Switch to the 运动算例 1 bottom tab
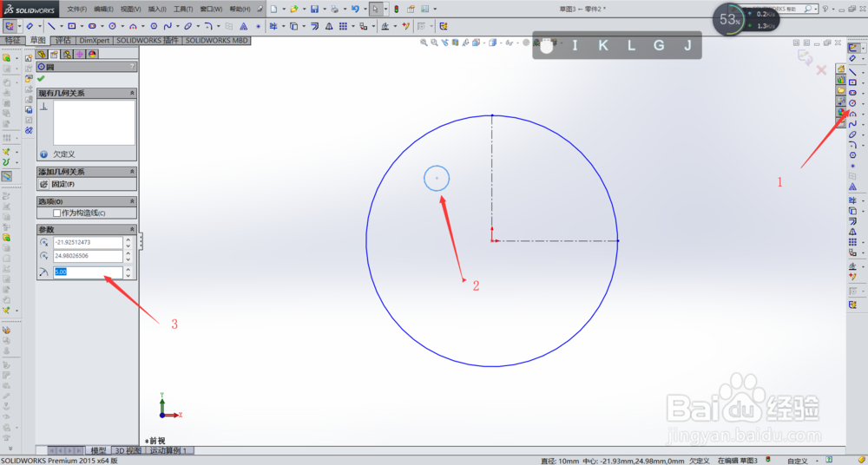 (168, 450)
